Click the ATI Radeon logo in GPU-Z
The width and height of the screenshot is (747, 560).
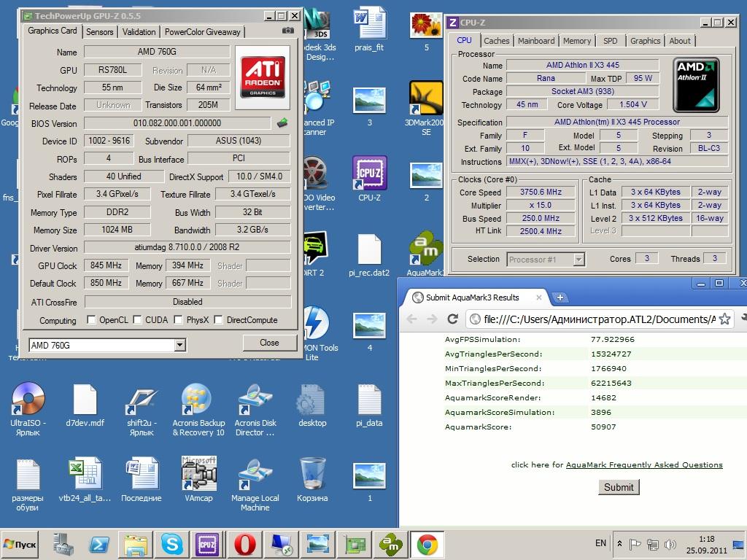(x=263, y=77)
